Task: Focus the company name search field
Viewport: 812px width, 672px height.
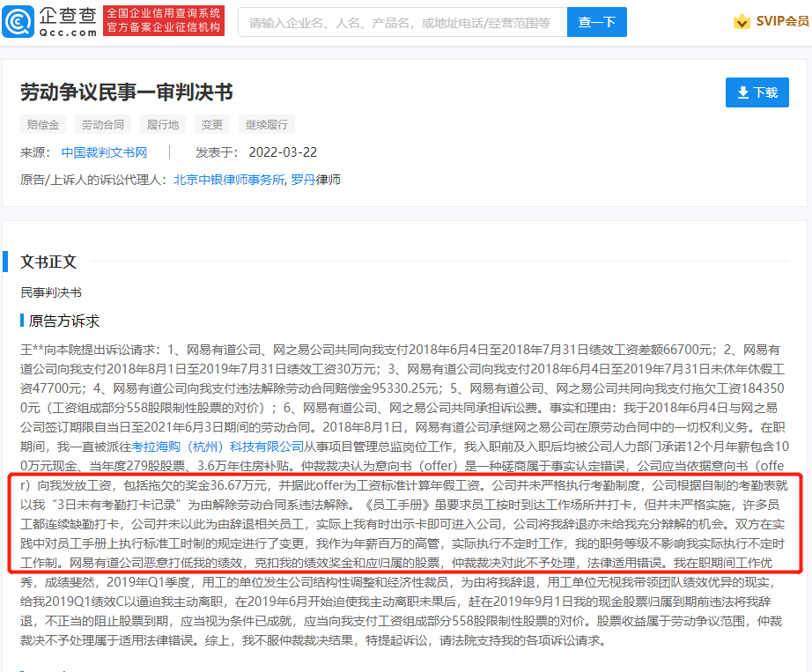Action: point(402,22)
